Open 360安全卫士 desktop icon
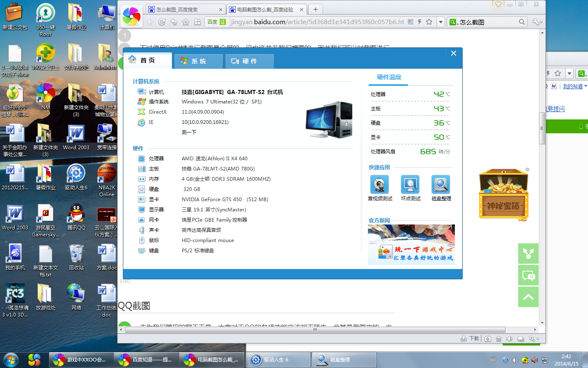The width and height of the screenshot is (588, 368). point(46,57)
